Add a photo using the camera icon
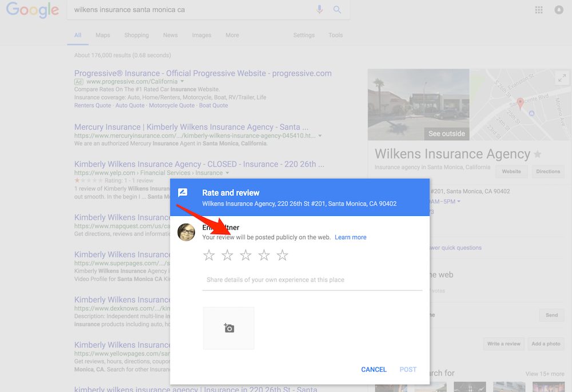Image resolution: width=572 pixels, height=392 pixels. pos(229,328)
